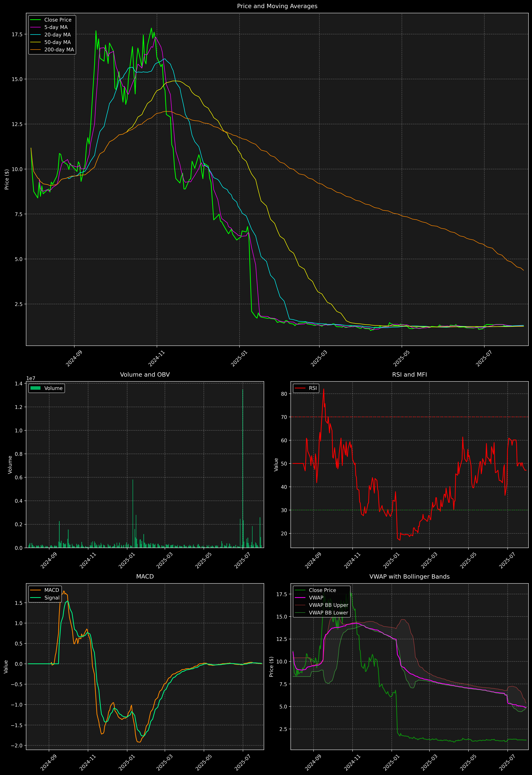Click the 'Value' axis label of MACD chart

[6, 667]
